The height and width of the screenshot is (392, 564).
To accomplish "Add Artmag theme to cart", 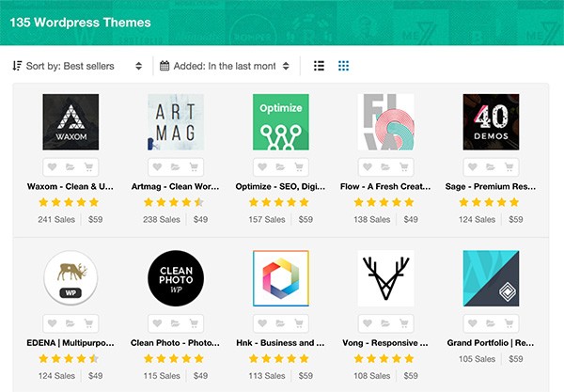I will [194, 167].
